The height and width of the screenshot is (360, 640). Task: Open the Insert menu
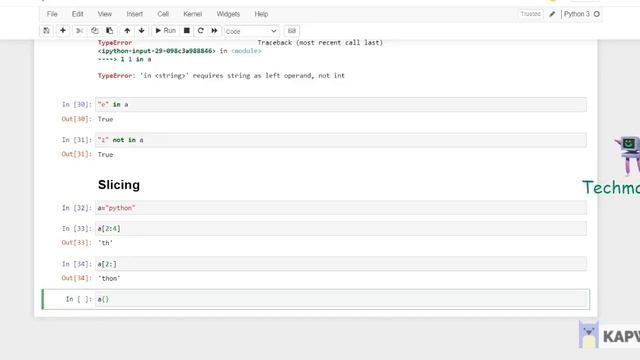[135, 14]
